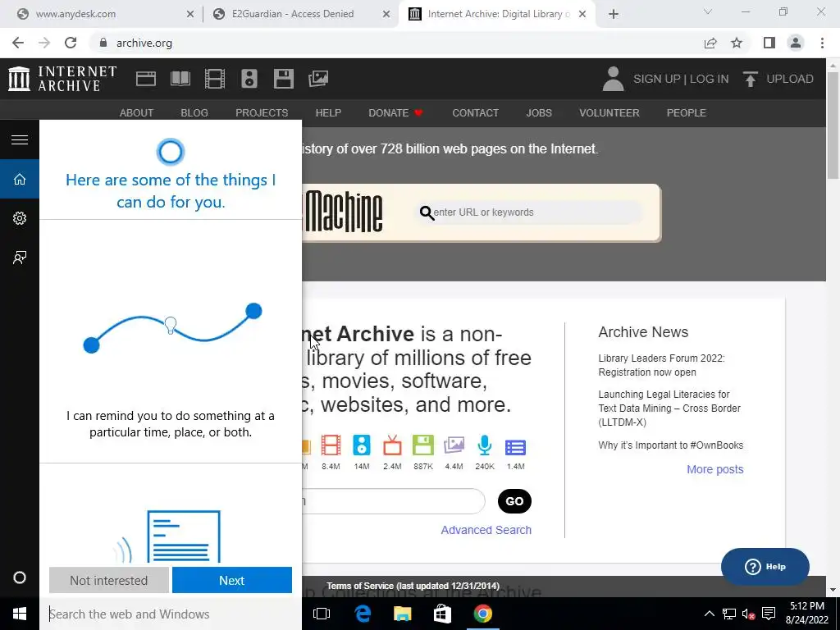Image resolution: width=840 pixels, height=630 pixels.
Task: Click the collections list icon showing 1.4M
Action: click(x=515, y=447)
